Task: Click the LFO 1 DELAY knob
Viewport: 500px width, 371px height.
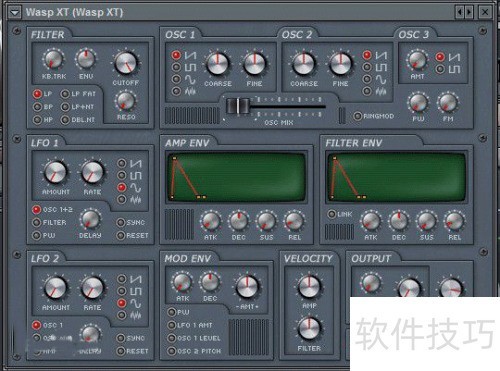Action: (90, 220)
